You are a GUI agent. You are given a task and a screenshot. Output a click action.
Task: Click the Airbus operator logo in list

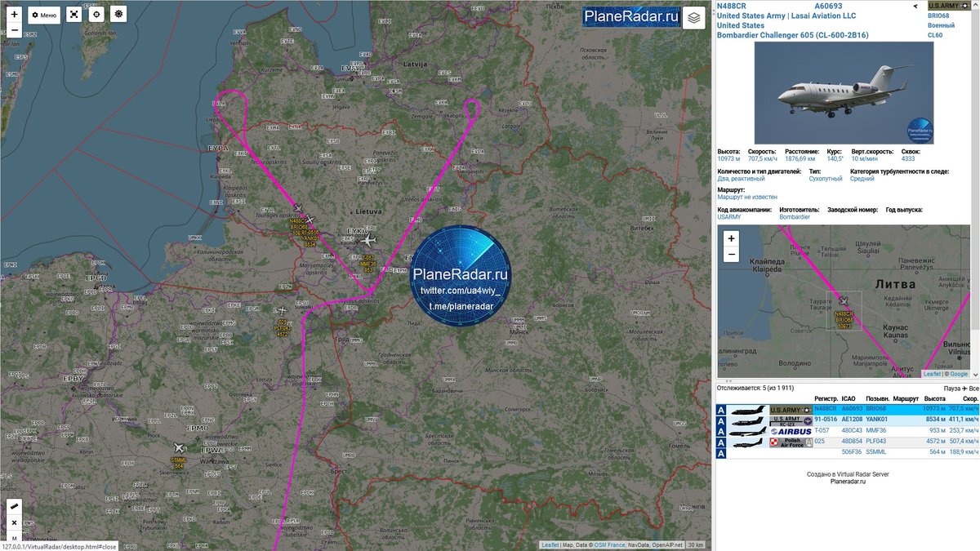[x=791, y=431]
